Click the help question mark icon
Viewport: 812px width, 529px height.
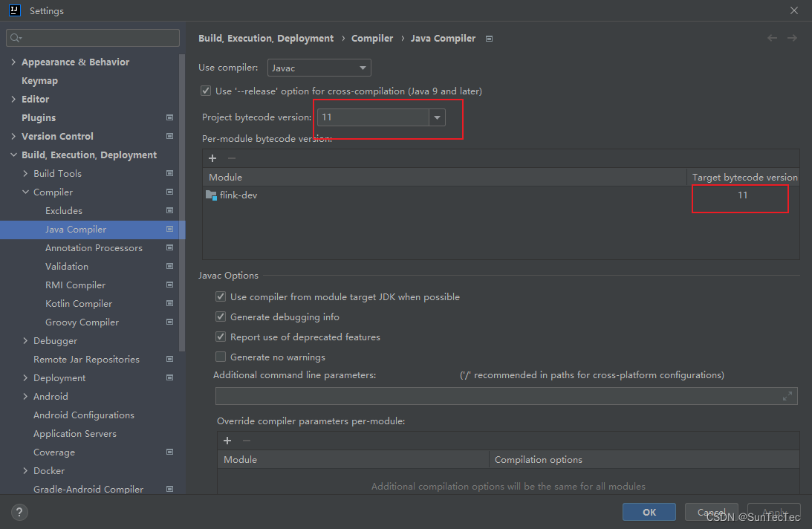[19, 512]
